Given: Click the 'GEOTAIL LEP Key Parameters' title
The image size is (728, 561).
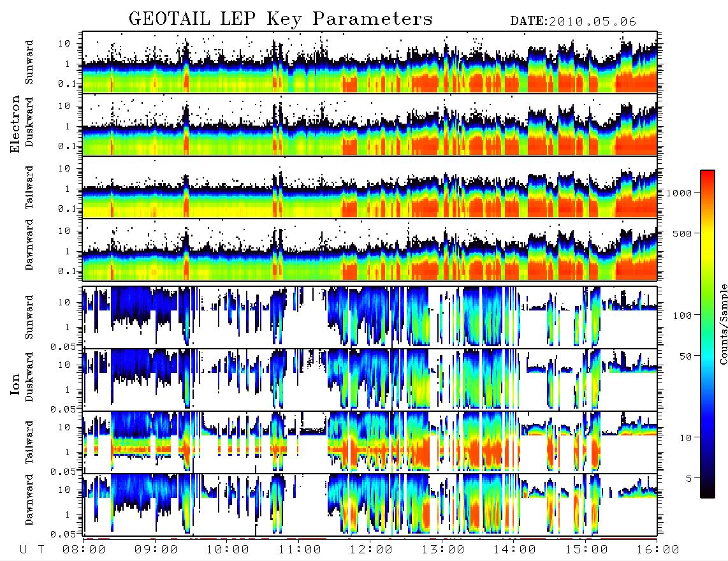Looking at the screenshot, I should click(x=280, y=20).
